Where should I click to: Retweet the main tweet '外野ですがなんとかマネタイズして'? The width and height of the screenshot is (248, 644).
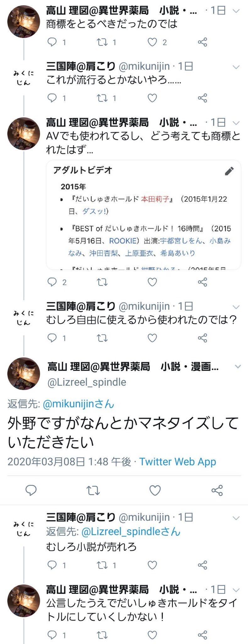tap(93, 490)
